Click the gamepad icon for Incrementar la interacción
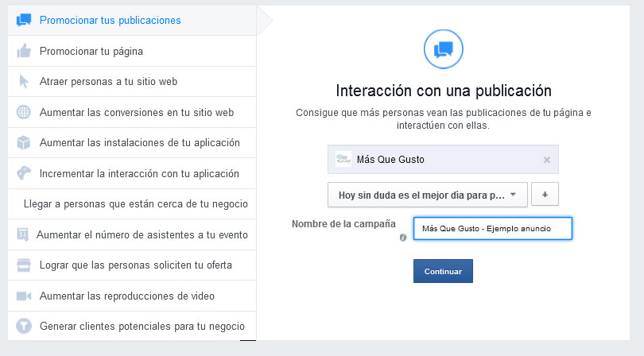644x356 pixels. 24,173
